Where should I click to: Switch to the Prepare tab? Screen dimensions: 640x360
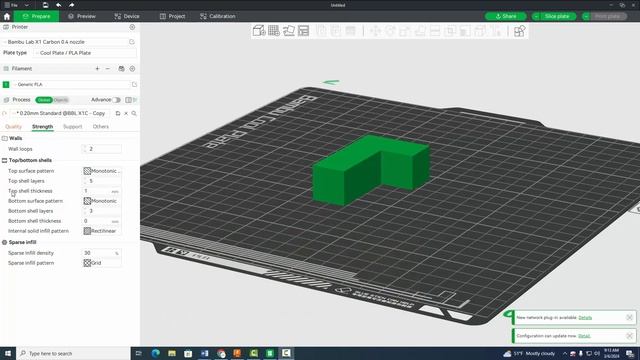(x=37, y=16)
